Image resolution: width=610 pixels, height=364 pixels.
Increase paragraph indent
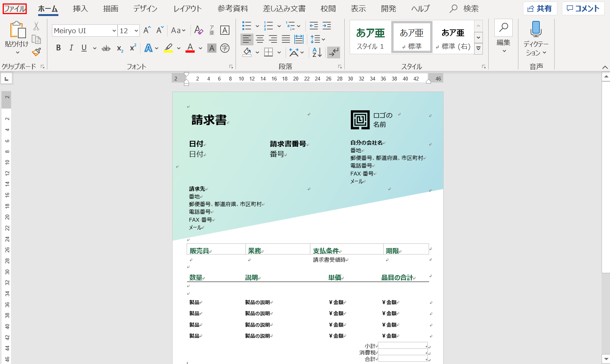click(x=327, y=26)
